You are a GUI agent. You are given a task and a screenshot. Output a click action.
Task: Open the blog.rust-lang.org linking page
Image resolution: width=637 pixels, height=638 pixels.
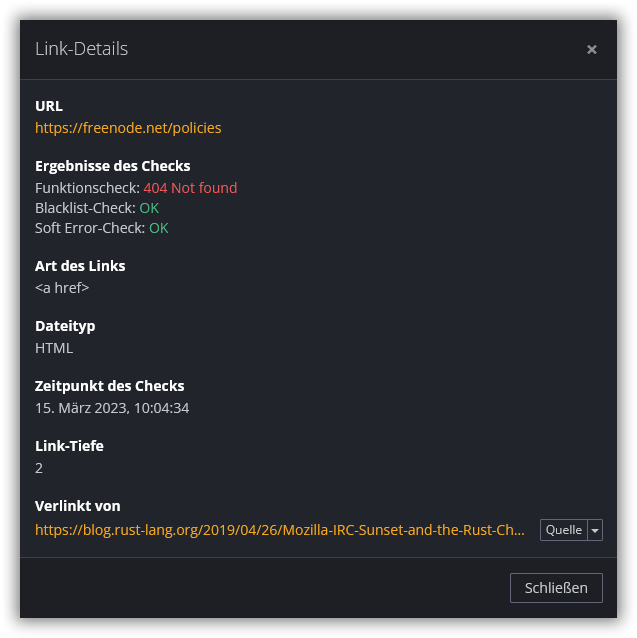(279, 530)
